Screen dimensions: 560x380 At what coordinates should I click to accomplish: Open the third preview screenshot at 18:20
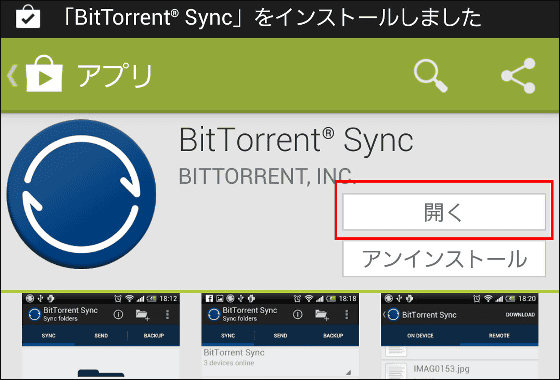pos(460,335)
